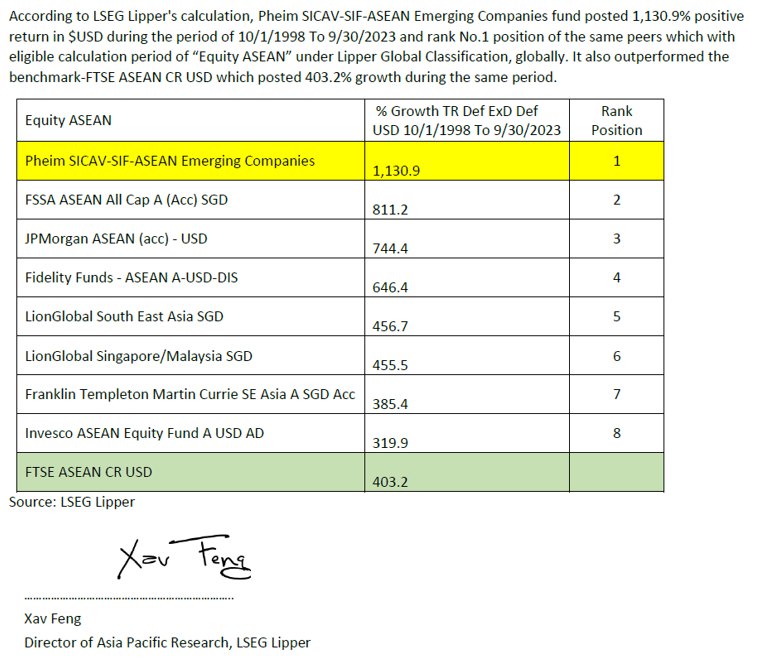The width and height of the screenshot is (757, 658).
Task: Click the '% Growth TR Def ExD Def' column header
Action: (466, 121)
